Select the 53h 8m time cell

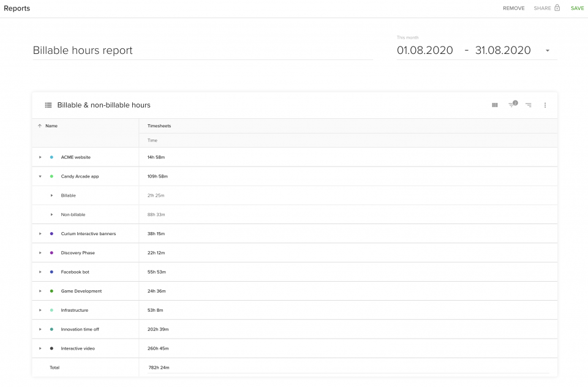155,310
